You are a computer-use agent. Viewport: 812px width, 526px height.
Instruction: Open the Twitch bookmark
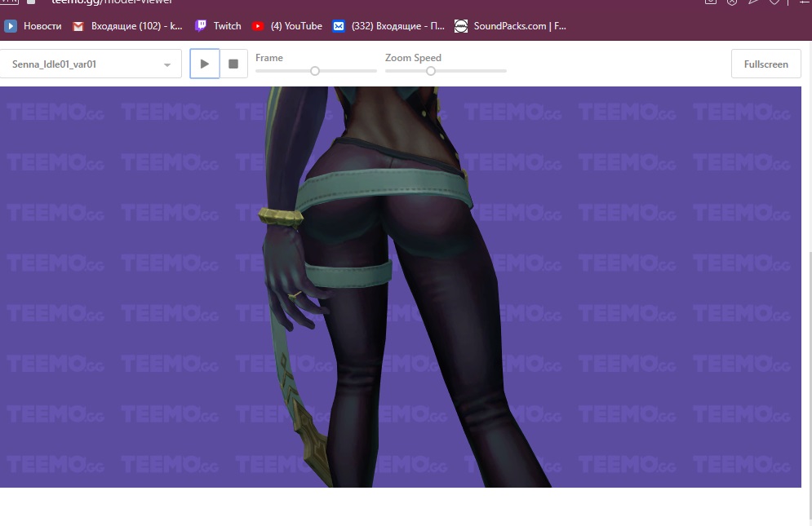218,26
